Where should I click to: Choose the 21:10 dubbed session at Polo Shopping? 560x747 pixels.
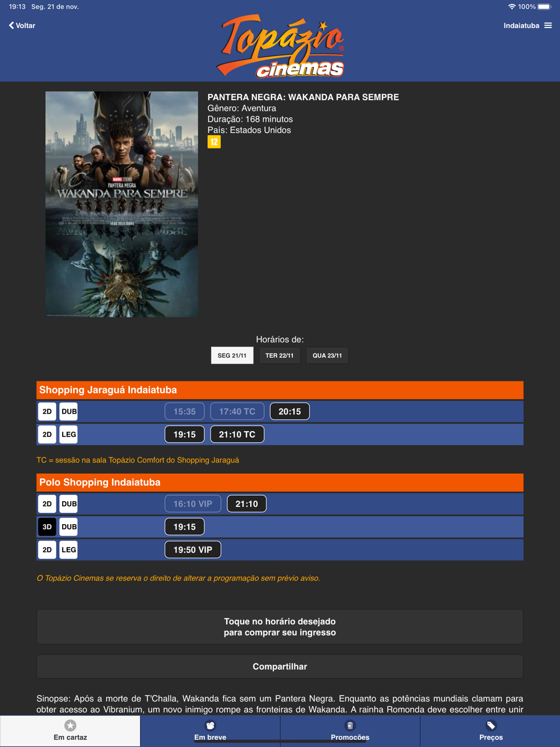pyautogui.click(x=246, y=504)
